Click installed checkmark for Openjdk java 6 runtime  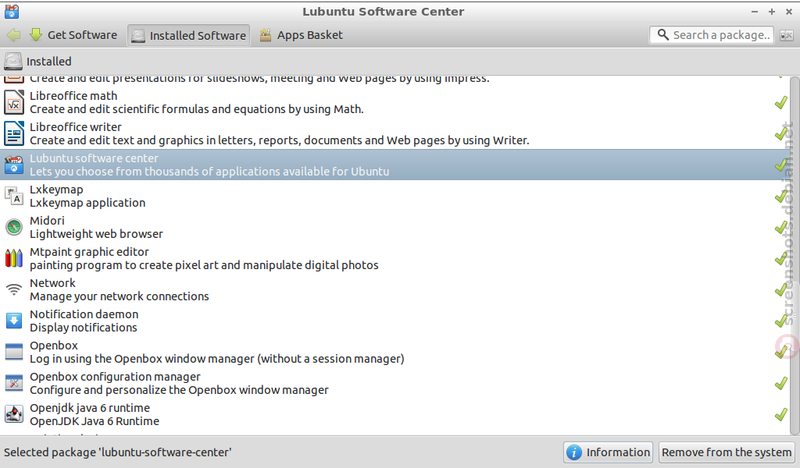click(781, 414)
